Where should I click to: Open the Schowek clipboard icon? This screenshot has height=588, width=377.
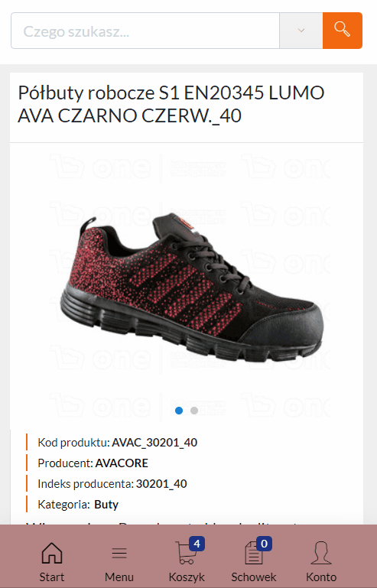pyautogui.click(x=254, y=554)
